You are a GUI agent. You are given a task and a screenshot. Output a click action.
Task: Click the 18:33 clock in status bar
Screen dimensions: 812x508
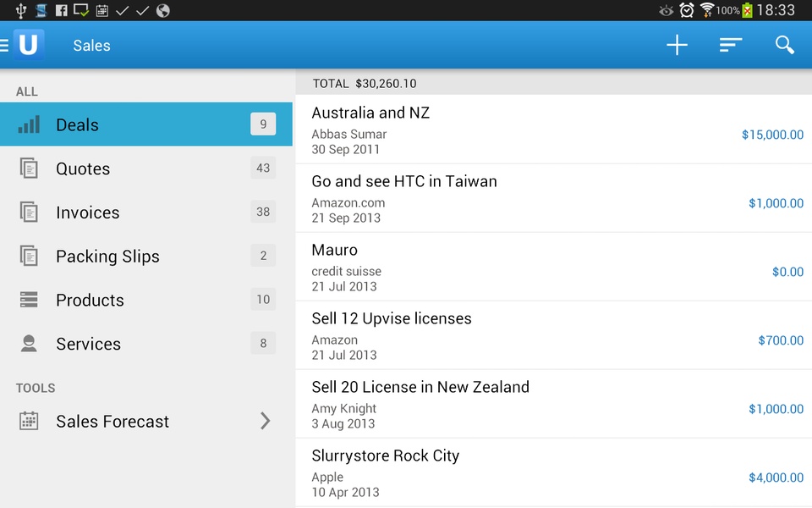[x=776, y=10]
